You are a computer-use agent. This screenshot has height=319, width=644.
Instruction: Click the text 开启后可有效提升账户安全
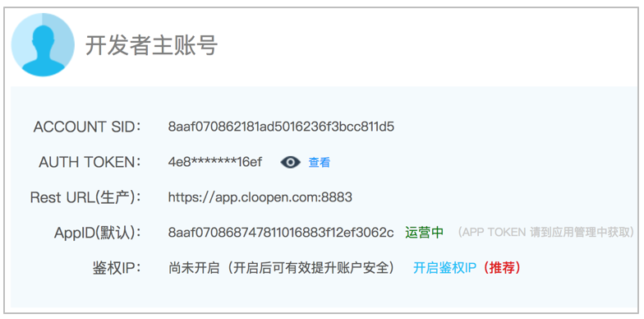310,268
